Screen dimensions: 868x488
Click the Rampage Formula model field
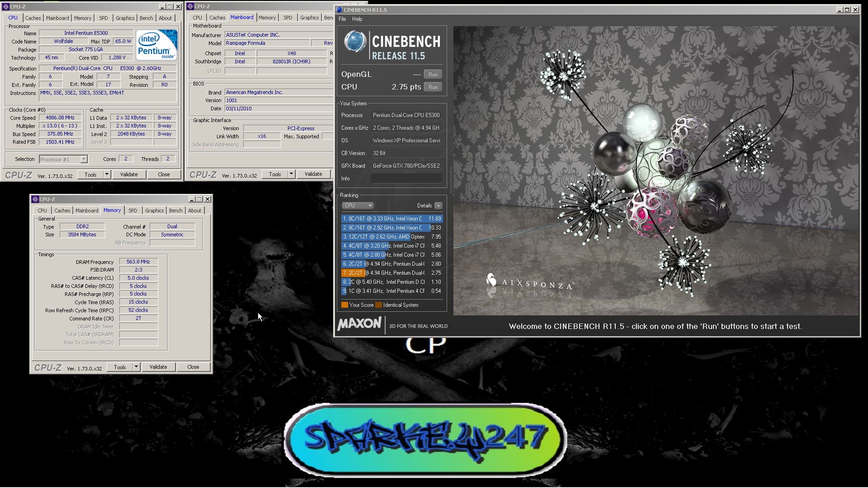point(267,43)
